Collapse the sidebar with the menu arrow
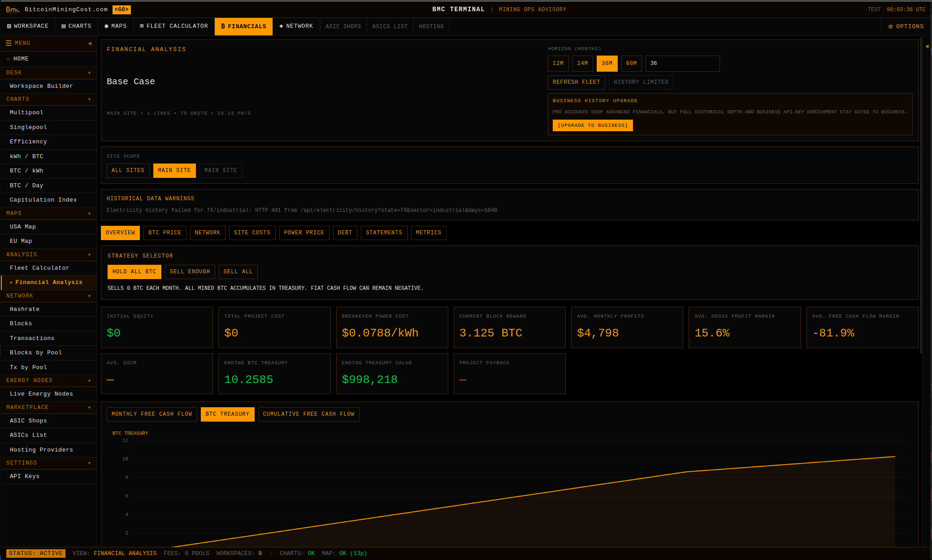 pos(90,43)
